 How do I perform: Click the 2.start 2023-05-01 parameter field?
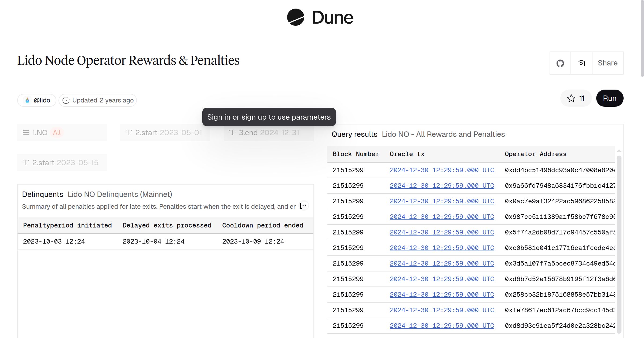point(165,133)
